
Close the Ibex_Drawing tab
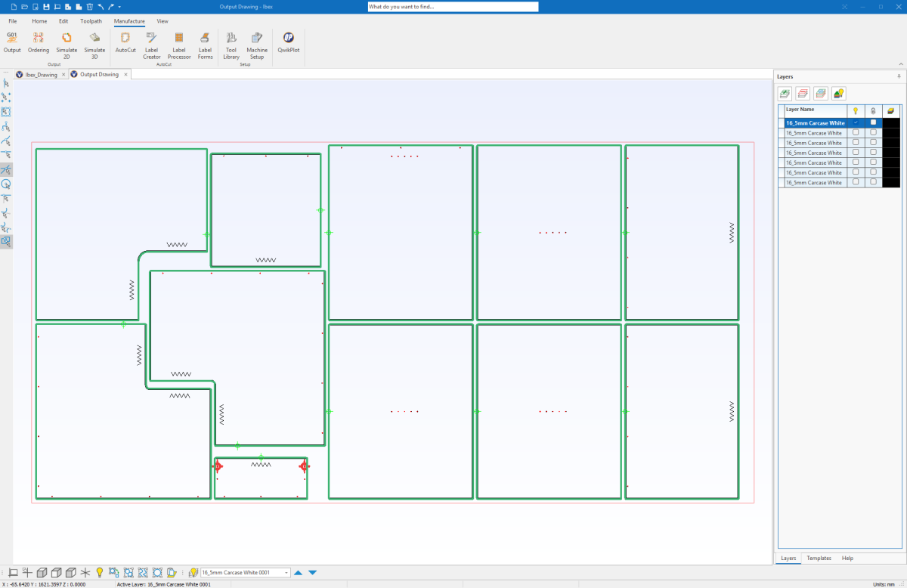point(63,75)
